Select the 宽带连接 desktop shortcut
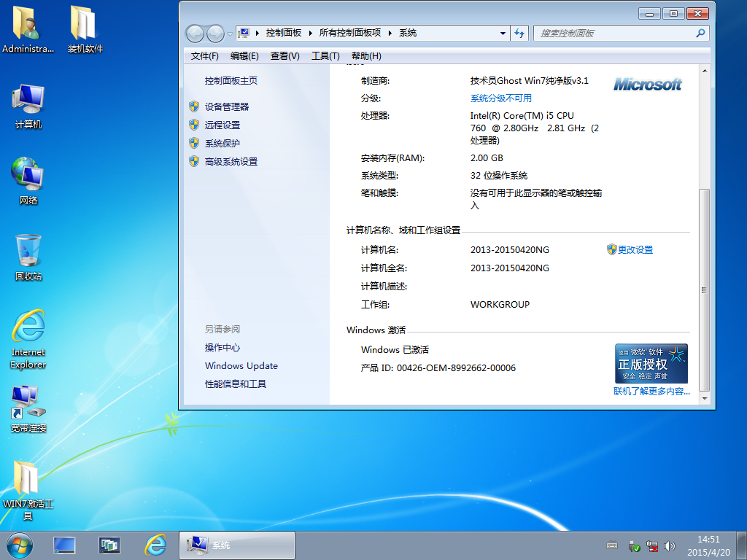 [28, 408]
